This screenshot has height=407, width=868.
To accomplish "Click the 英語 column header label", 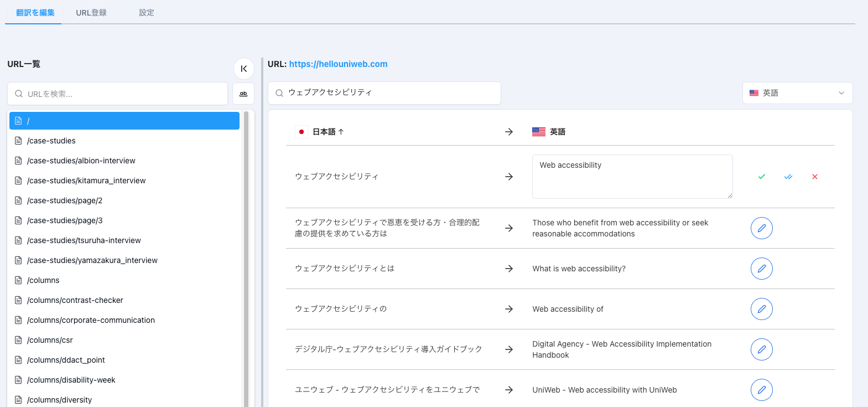I will [558, 132].
